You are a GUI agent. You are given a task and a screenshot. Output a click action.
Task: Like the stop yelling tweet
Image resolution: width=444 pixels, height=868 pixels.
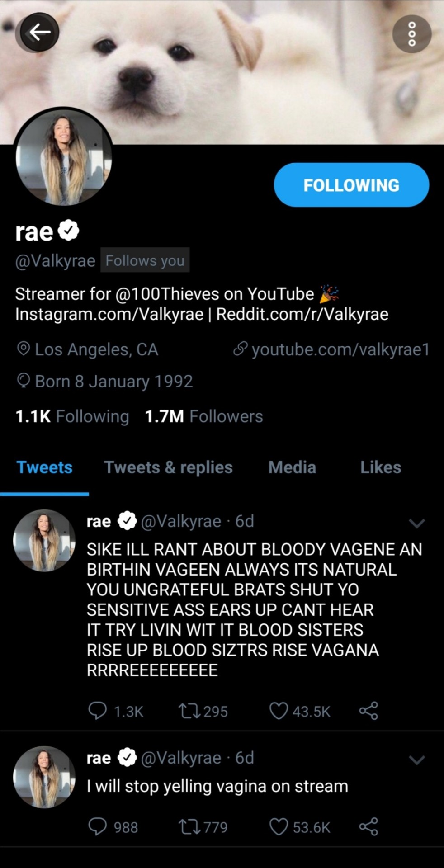click(x=279, y=827)
